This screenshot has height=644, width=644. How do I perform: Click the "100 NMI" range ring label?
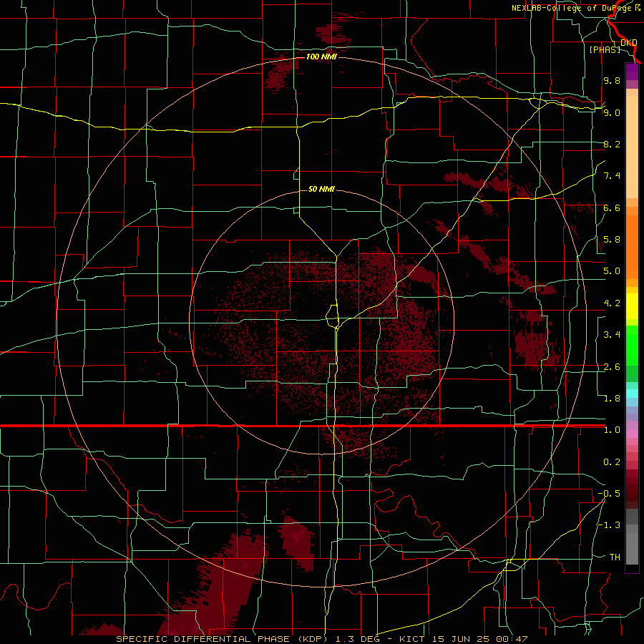(321, 57)
